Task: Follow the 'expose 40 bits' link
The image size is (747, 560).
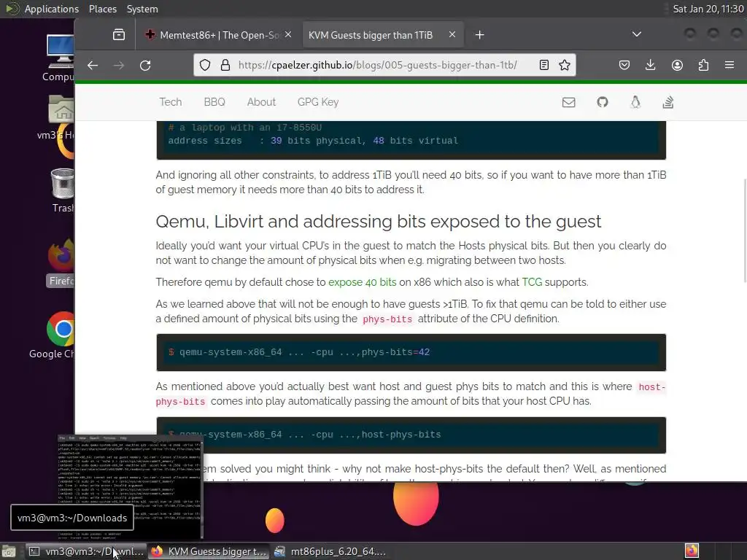Action: [362, 282]
